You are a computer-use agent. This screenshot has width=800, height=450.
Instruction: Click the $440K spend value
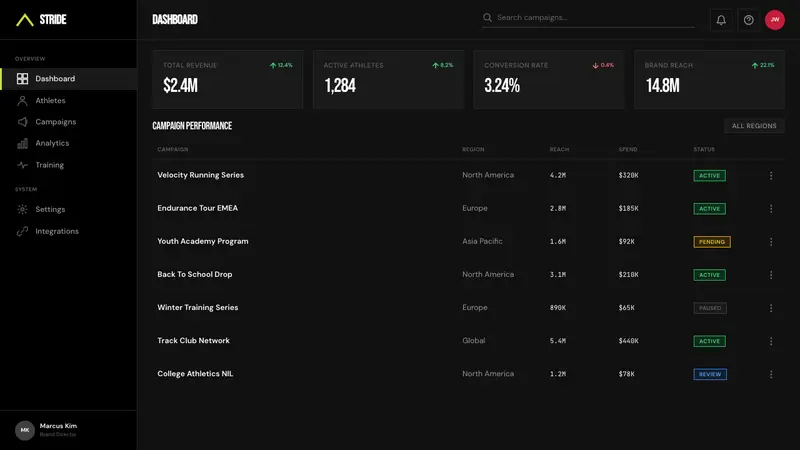pyautogui.click(x=628, y=341)
